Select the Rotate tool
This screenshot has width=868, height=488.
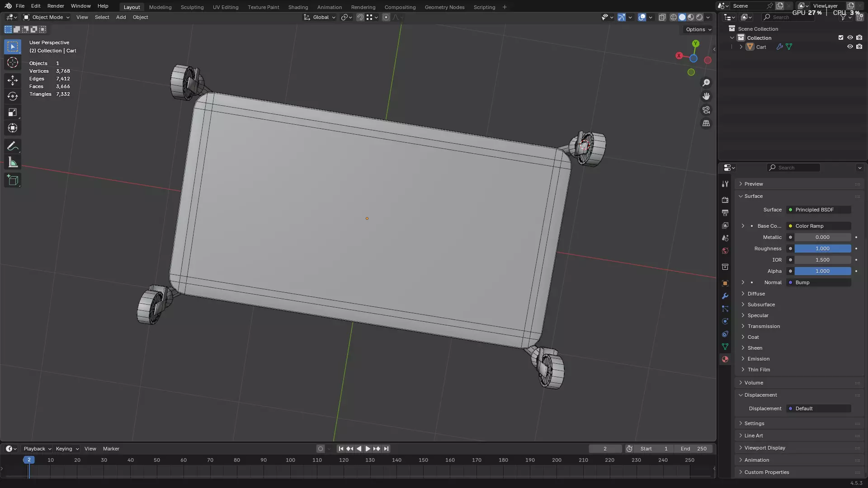point(13,96)
